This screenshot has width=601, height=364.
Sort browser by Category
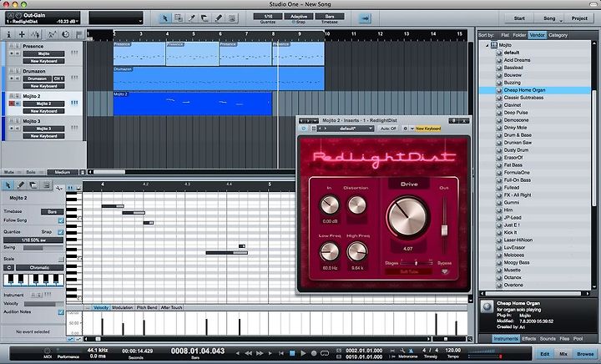point(558,35)
